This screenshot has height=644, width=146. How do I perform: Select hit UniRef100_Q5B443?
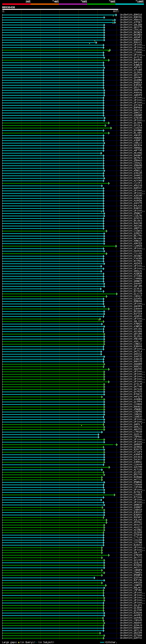click(131, 161)
